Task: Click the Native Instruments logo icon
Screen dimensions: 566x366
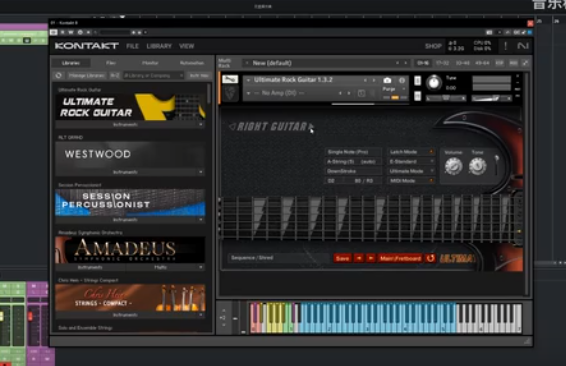Action: (x=523, y=46)
